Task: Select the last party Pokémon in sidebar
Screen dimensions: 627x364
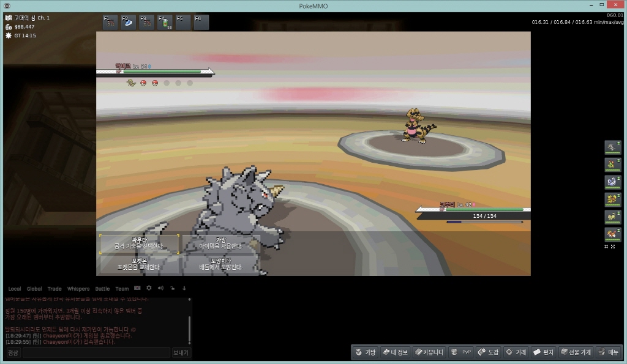Action: tap(612, 234)
